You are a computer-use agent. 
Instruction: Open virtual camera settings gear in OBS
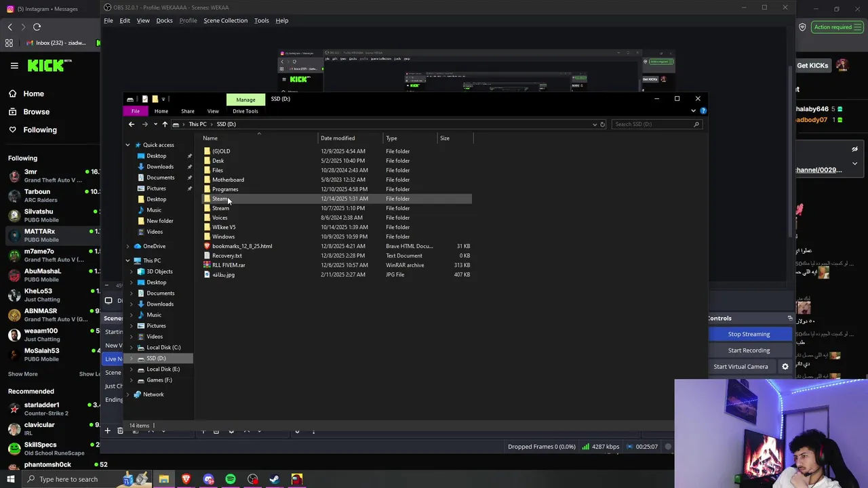pos(785,367)
